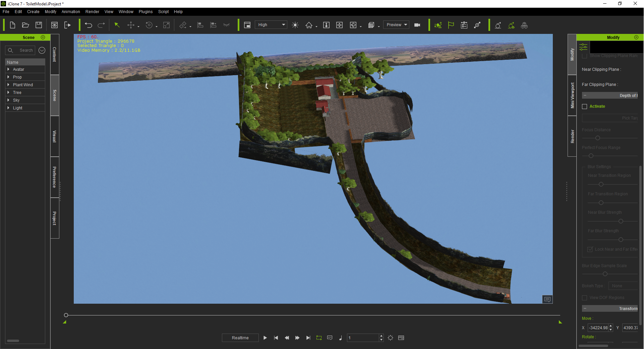This screenshot has height=349, width=644.
Task: Choose the Scale object tool
Action: pos(166,25)
